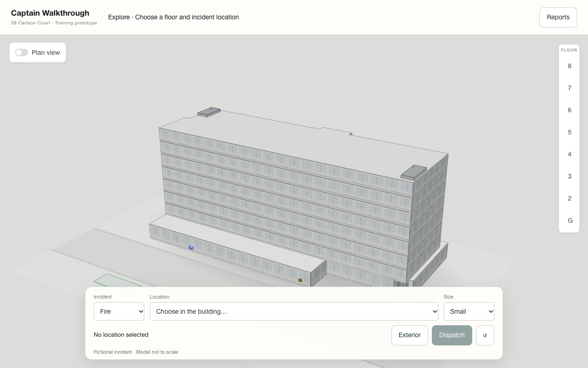Switch to floor 7
The height and width of the screenshot is (368, 588).
click(x=570, y=88)
